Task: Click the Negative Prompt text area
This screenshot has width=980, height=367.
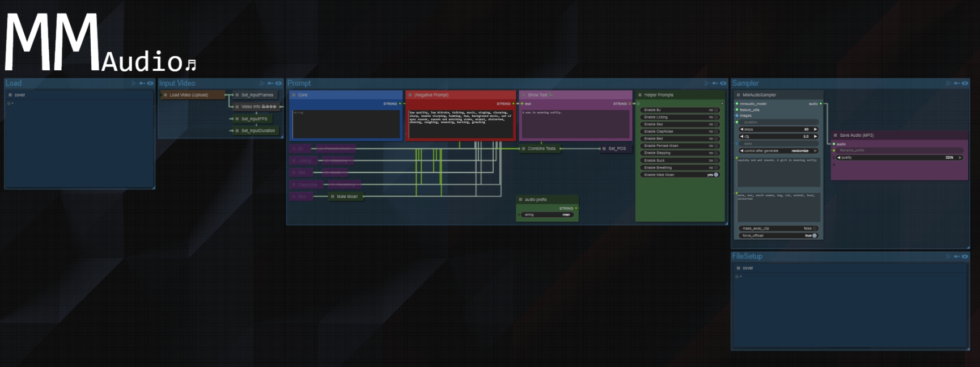Action: pyautogui.click(x=461, y=124)
